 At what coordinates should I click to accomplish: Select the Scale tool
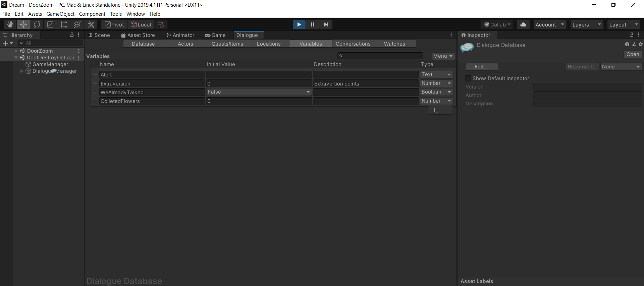coord(50,24)
